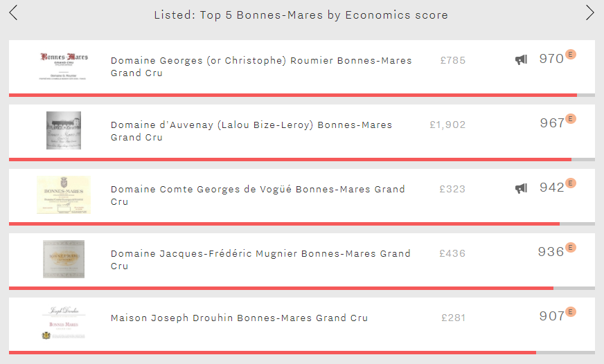Viewport: 604px width, 364px height.
Task: Go to previous list with left arrow
Action: 13,12
